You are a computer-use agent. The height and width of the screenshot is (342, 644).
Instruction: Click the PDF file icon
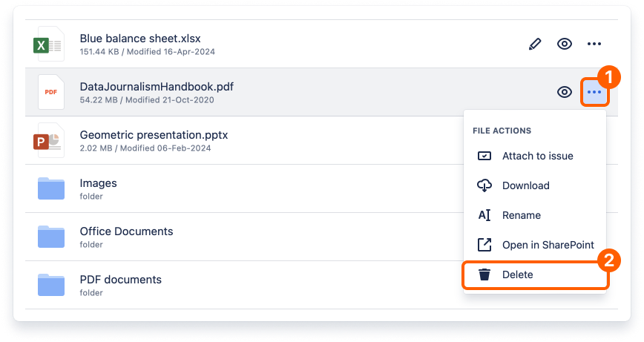pos(50,92)
